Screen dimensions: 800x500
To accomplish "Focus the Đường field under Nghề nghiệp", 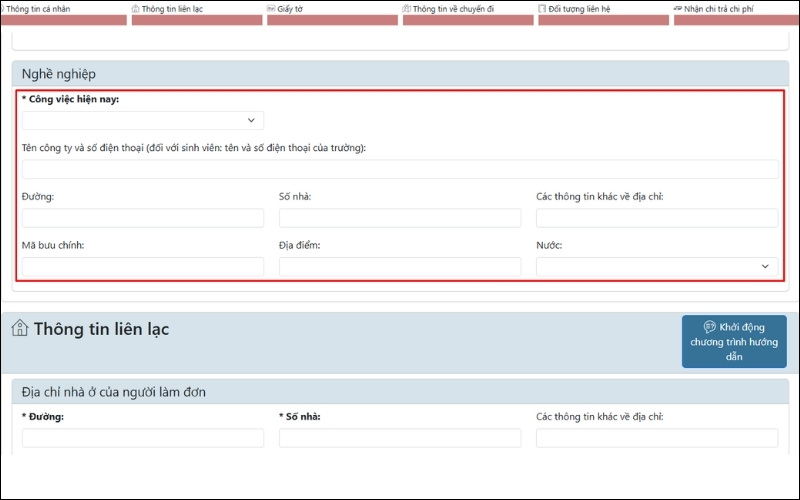I will click(143, 218).
